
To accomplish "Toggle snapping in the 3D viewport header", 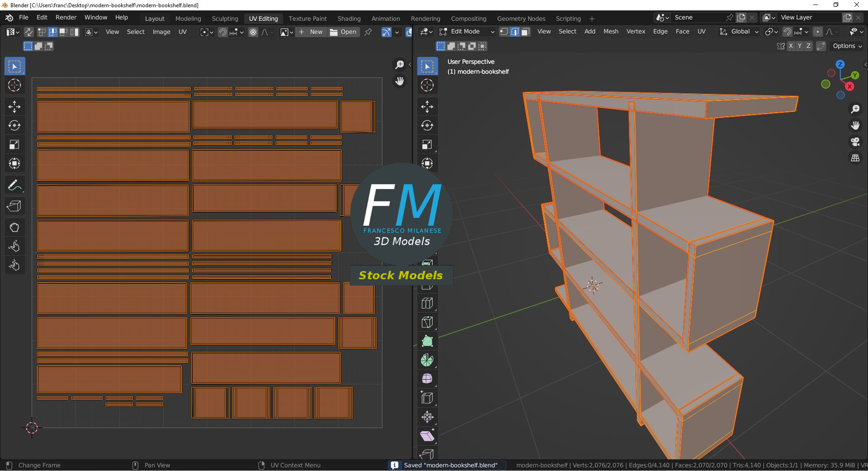I will pos(788,32).
